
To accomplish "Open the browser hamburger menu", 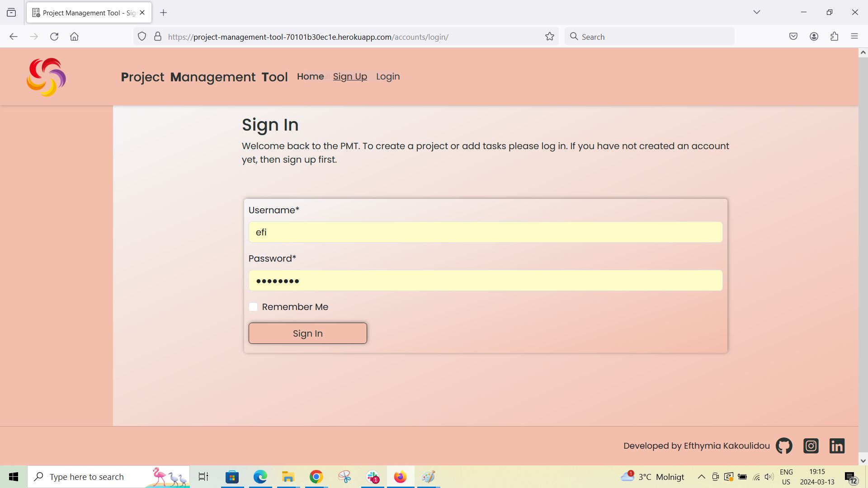I will tap(855, 36).
